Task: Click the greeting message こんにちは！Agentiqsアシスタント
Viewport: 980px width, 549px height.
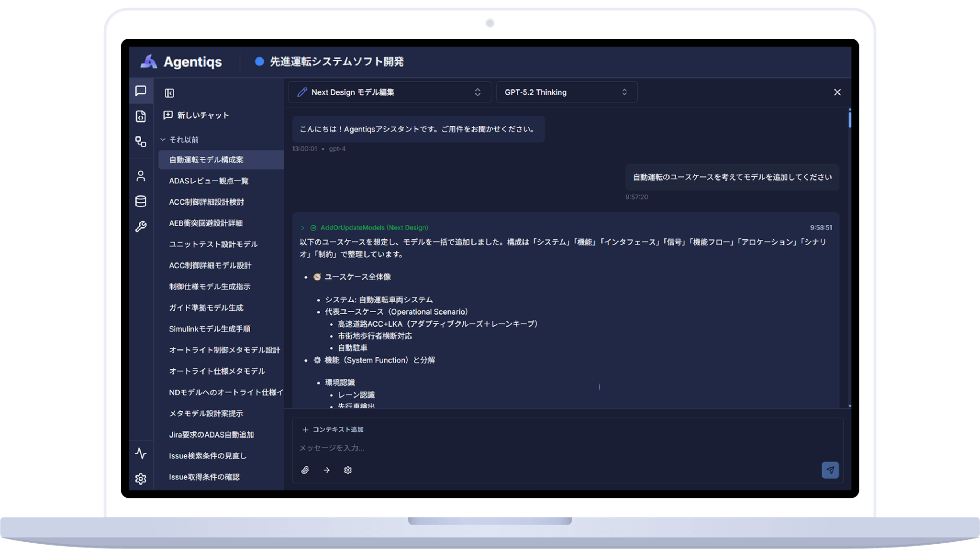Action: coord(418,129)
